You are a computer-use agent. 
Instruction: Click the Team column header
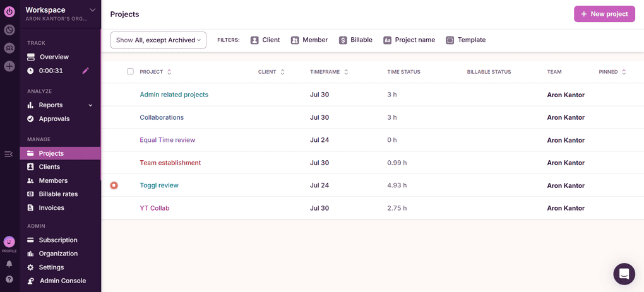tap(554, 72)
